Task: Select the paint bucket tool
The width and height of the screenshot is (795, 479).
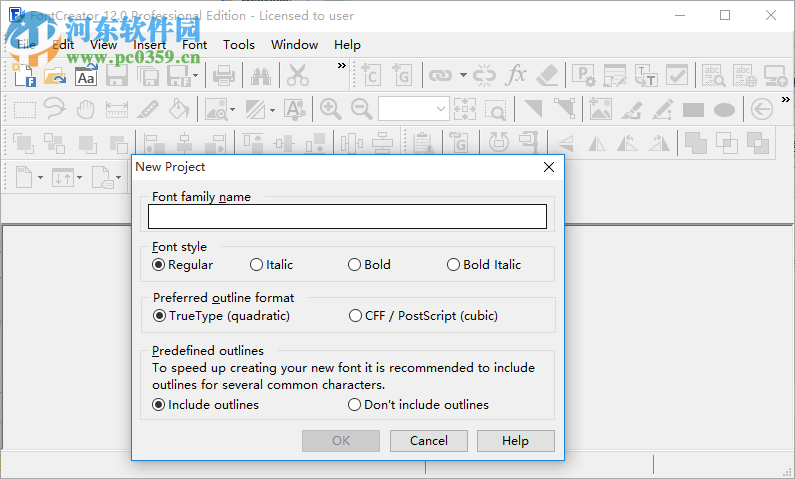Action: (x=178, y=108)
